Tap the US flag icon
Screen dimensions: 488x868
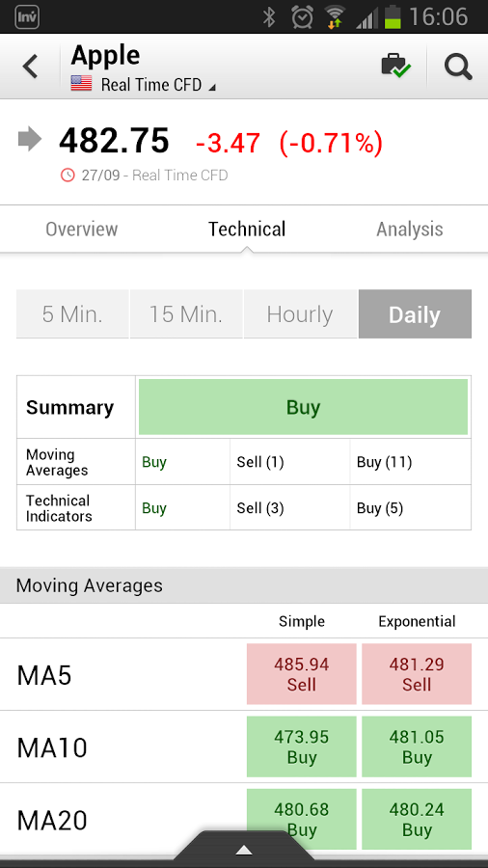coord(81,84)
